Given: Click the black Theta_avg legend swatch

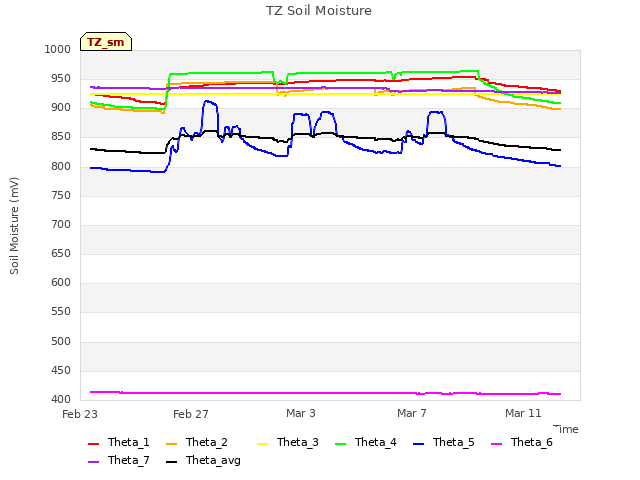Looking at the screenshot, I should 171,462.
